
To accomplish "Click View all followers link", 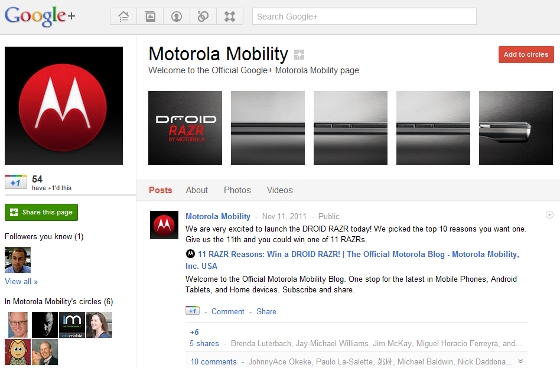I will (x=21, y=282).
